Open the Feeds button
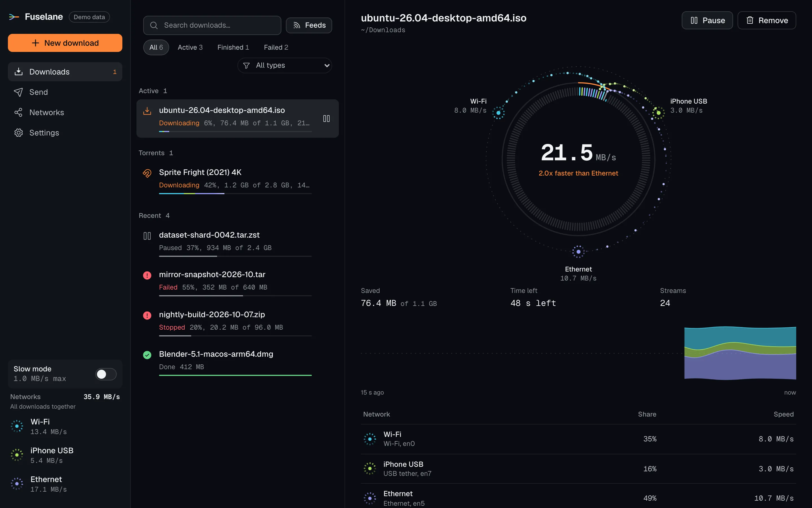Viewport: 812px width, 508px height. click(x=309, y=25)
